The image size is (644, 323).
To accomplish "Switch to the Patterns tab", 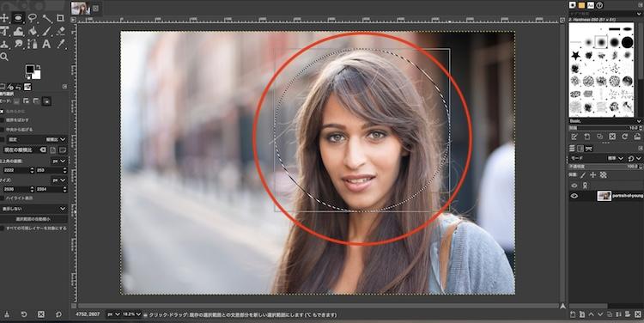I will [581, 5].
